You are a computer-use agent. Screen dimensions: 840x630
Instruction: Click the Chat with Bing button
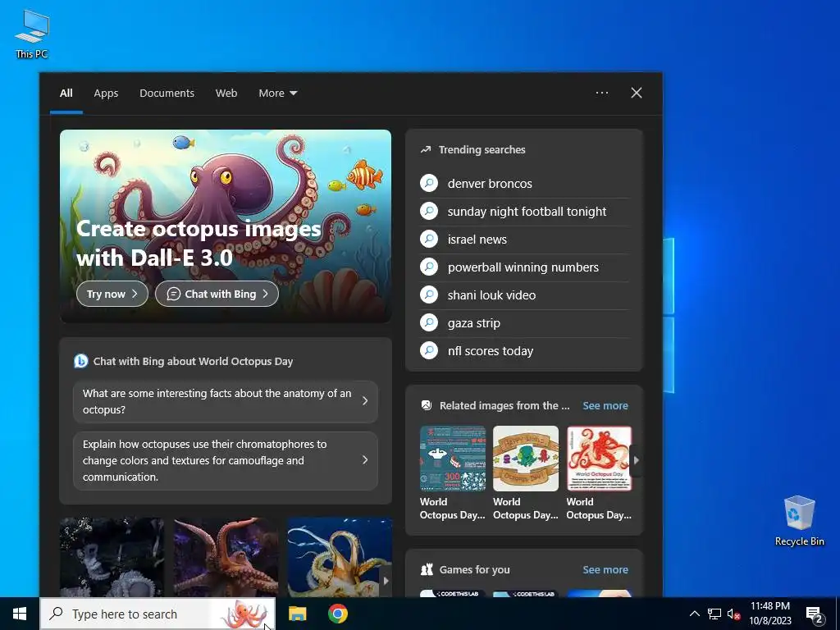pyautogui.click(x=217, y=294)
